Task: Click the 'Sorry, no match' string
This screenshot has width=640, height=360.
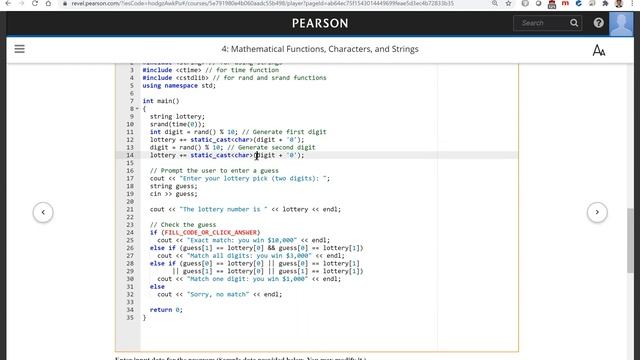Action: click(218, 294)
